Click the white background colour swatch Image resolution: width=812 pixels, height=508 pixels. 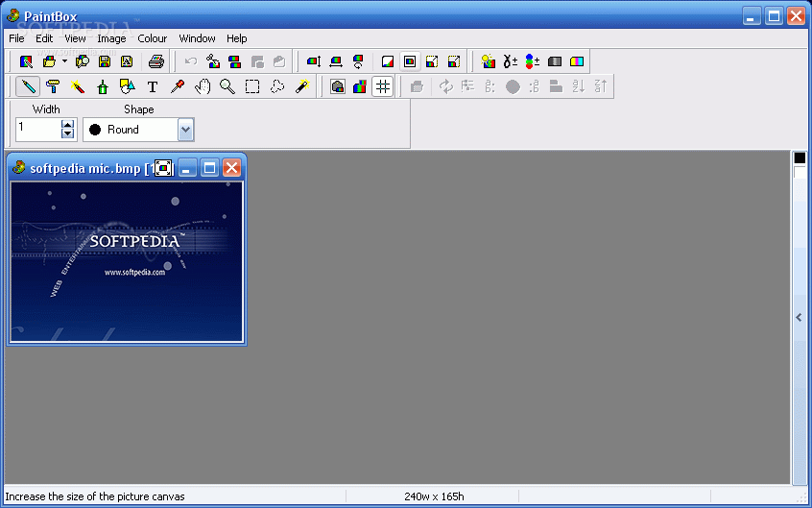pos(800,173)
